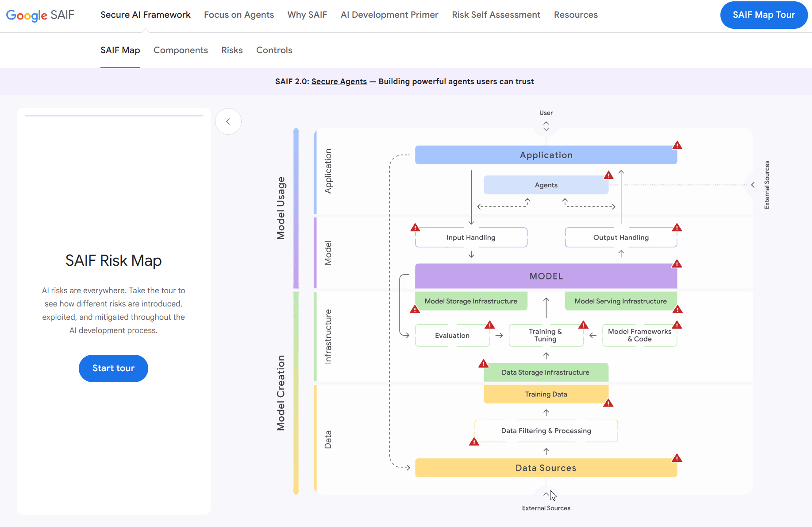Screen dimensions: 812x527
Task: Click the SAIF Risk Map heading
Action: [x=114, y=260]
